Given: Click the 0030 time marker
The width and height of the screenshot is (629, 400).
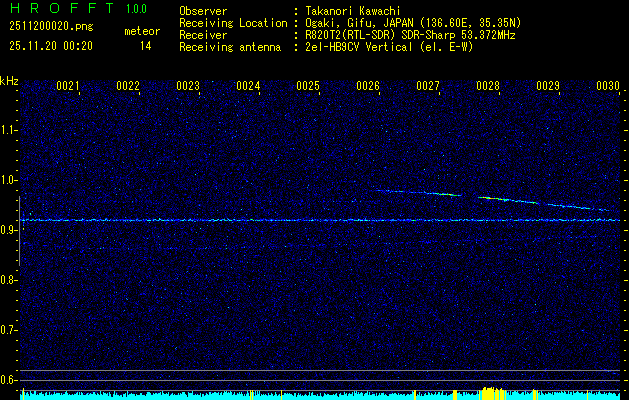Looking at the screenshot, I should pyautogui.click(x=608, y=86).
